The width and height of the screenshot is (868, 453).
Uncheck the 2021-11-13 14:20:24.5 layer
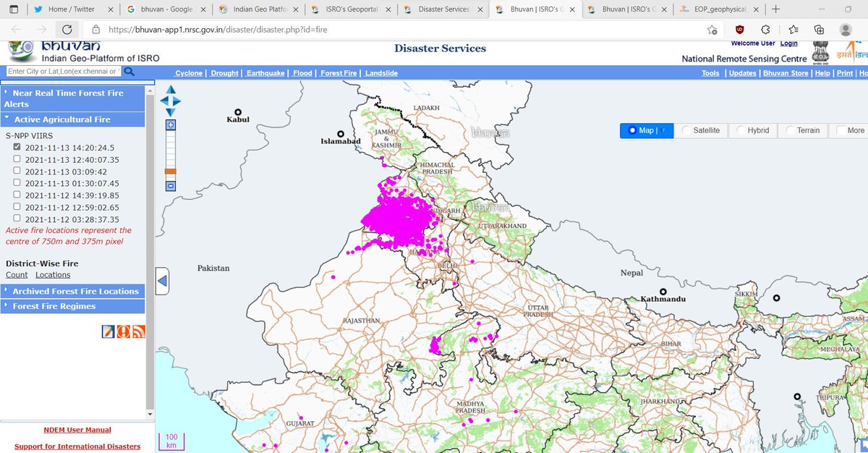pyautogui.click(x=17, y=147)
